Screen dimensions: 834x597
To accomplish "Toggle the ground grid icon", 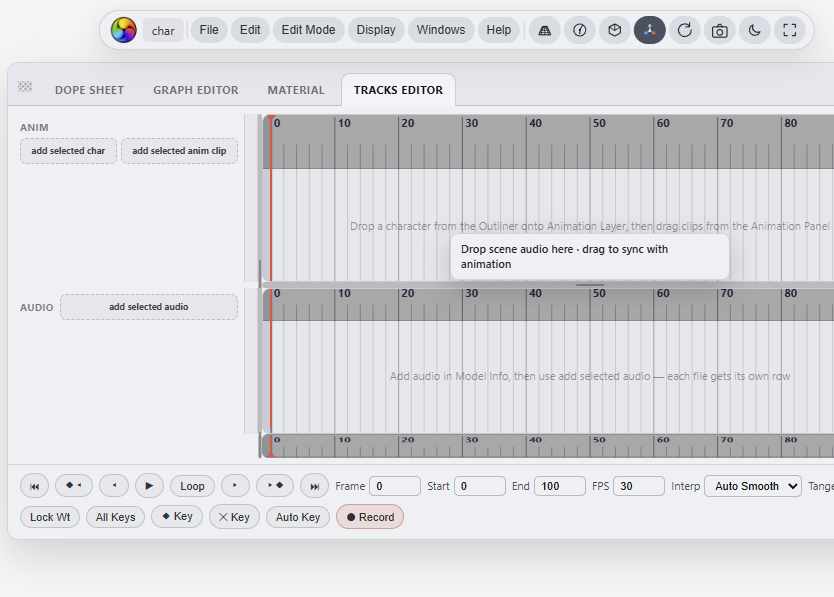I will click(x=545, y=30).
